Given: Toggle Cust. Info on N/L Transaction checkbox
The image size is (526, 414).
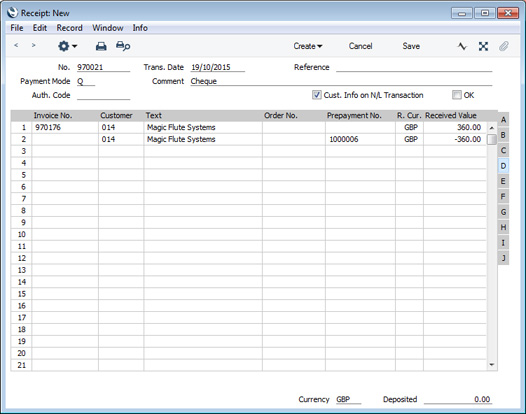Looking at the screenshot, I should [316, 95].
